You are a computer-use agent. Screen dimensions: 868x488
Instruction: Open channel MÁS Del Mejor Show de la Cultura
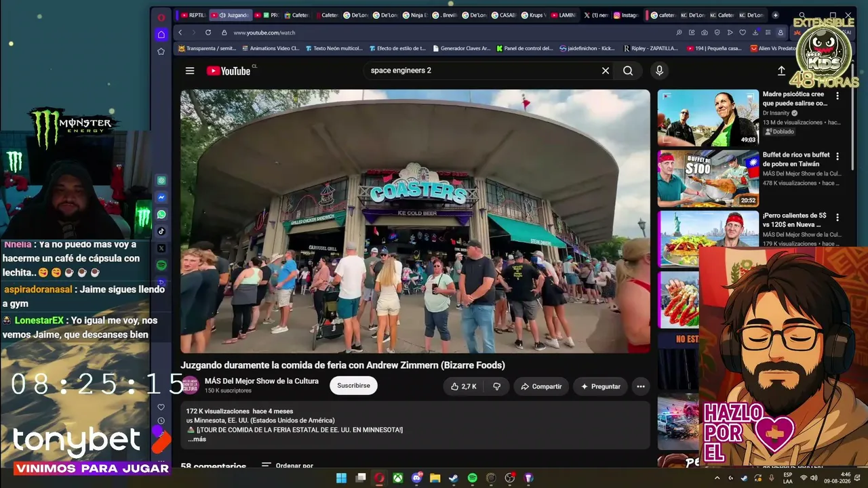(x=262, y=381)
